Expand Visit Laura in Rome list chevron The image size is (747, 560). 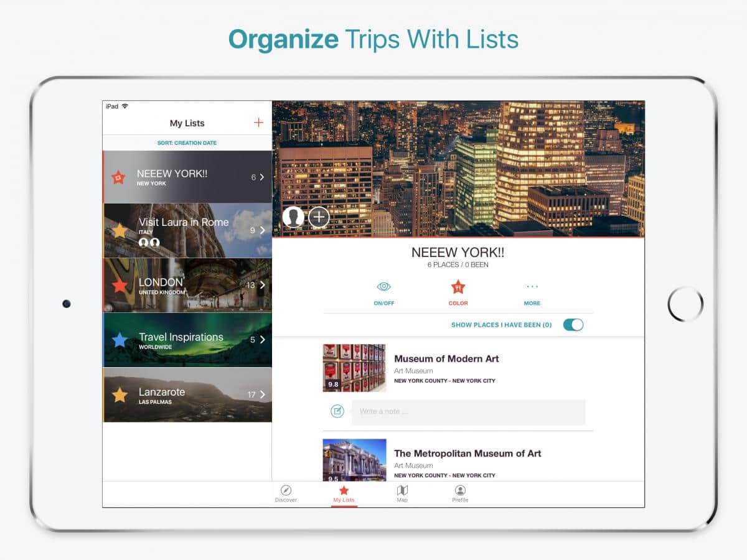click(x=262, y=230)
